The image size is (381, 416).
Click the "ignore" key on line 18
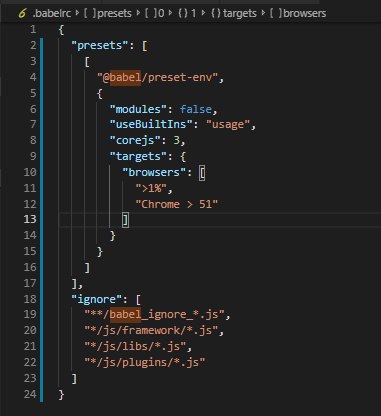pos(97,299)
